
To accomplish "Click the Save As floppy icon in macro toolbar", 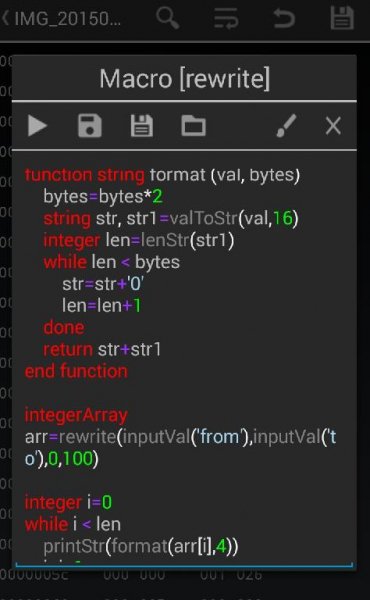I will point(142,126).
